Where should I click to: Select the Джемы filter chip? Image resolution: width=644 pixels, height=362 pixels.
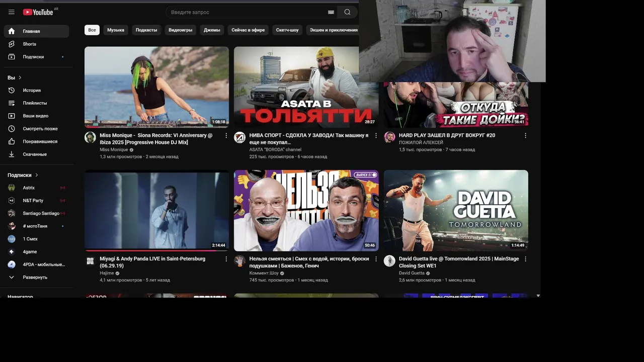tap(212, 30)
